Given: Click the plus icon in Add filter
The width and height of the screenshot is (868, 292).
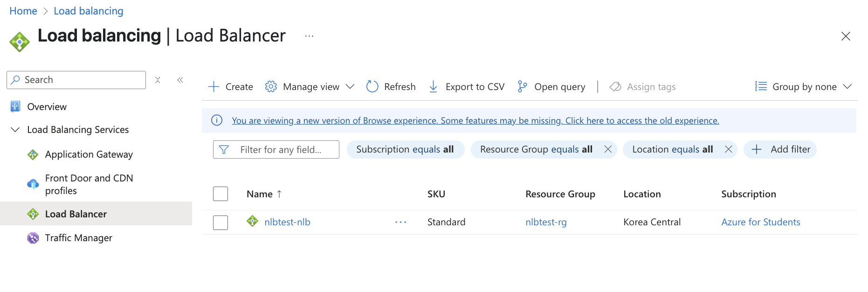Looking at the screenshot, I should click(757, 149).
